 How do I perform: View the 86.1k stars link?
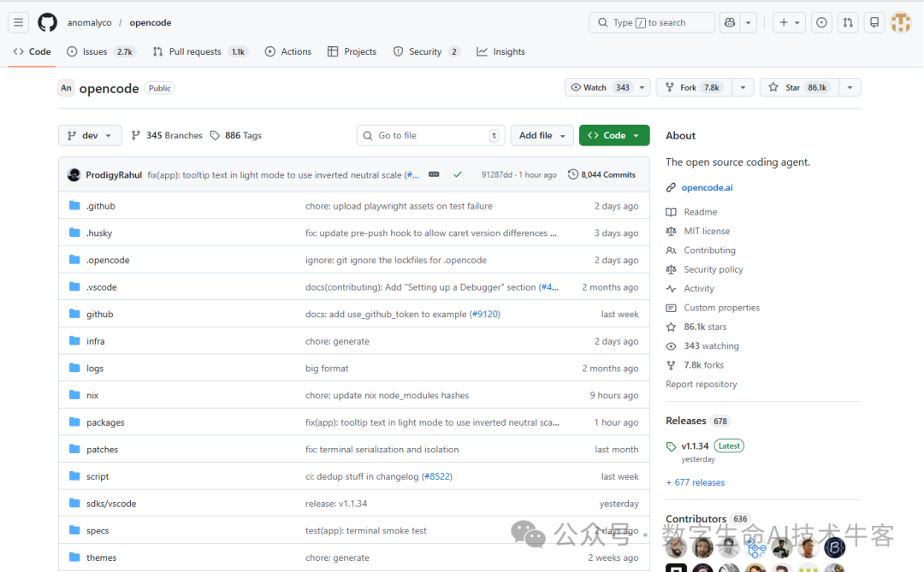705,327
